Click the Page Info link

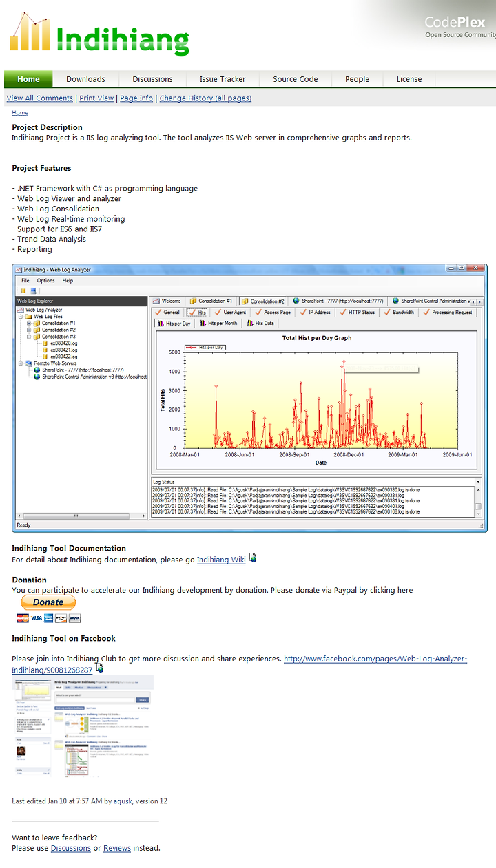tap(136, 98)
